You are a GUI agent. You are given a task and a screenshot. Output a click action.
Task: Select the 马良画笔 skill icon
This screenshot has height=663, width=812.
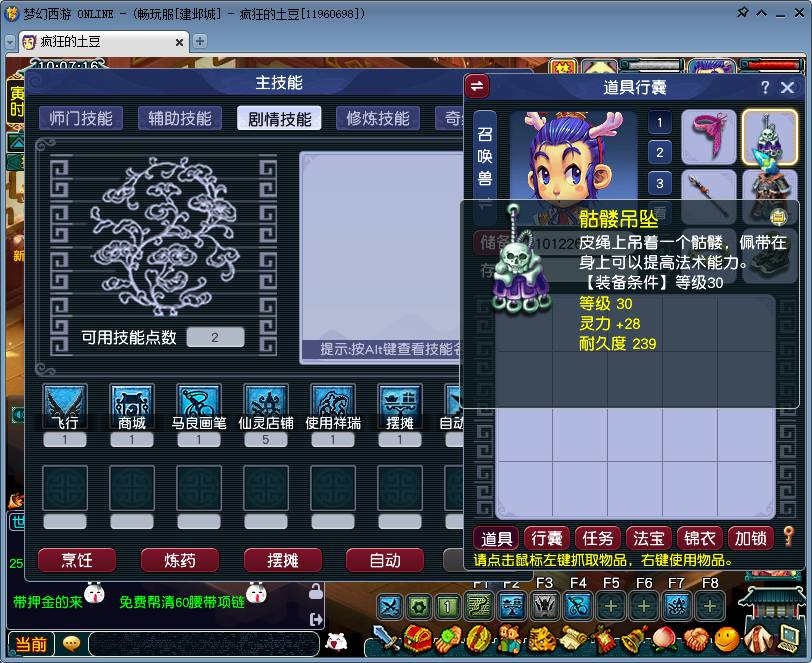(198, 407)
